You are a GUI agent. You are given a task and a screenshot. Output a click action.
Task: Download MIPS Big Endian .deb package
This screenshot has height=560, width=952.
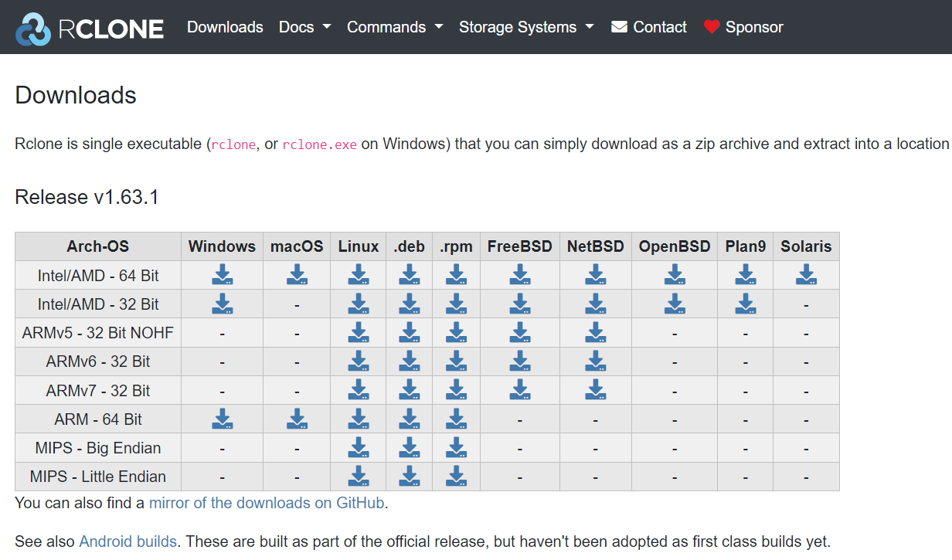click(x=409, y=447)
